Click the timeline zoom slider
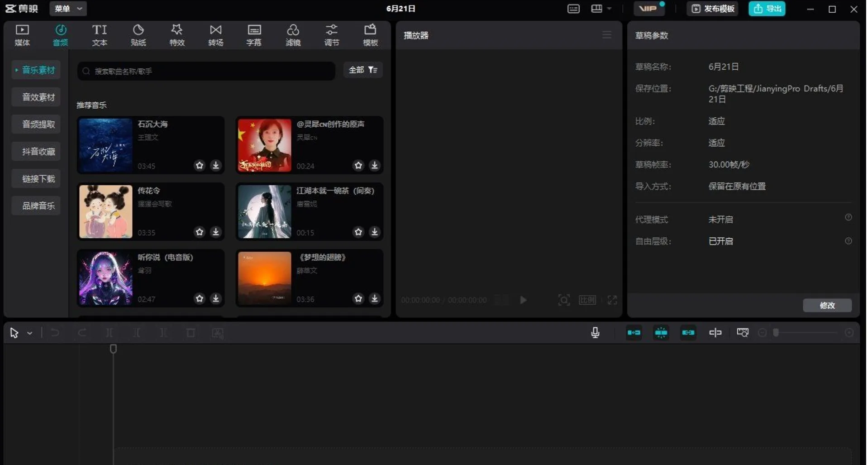 point(806,333)
